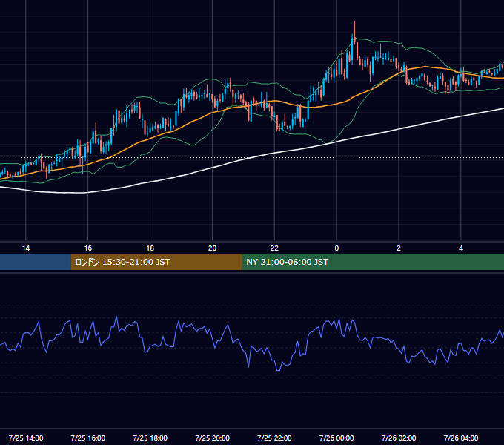Click the blue session bar before London

coord(36,262)
